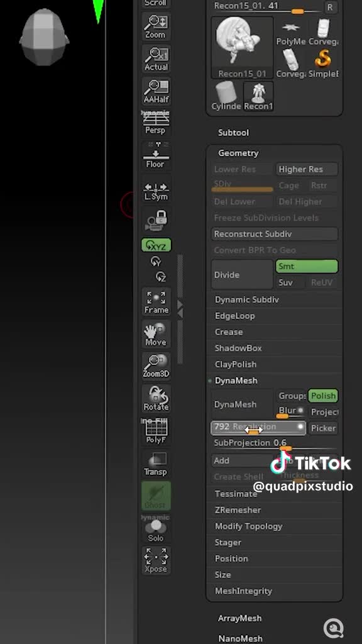The width and height of the screenshot is (362, 644).
Task: Select the large Recon15_01 tool thumbnail
Action: pyautogui.click(x=242, y=48)
